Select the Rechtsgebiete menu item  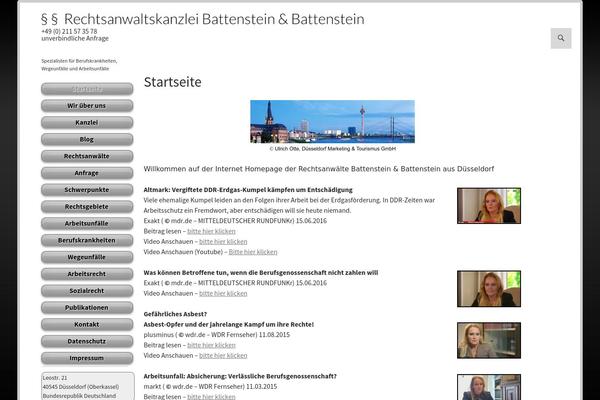point(87,207)
